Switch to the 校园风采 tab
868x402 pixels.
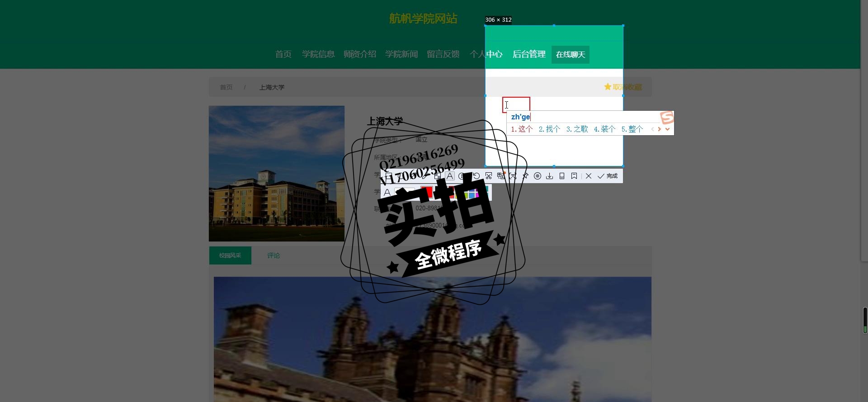point(230,255)
